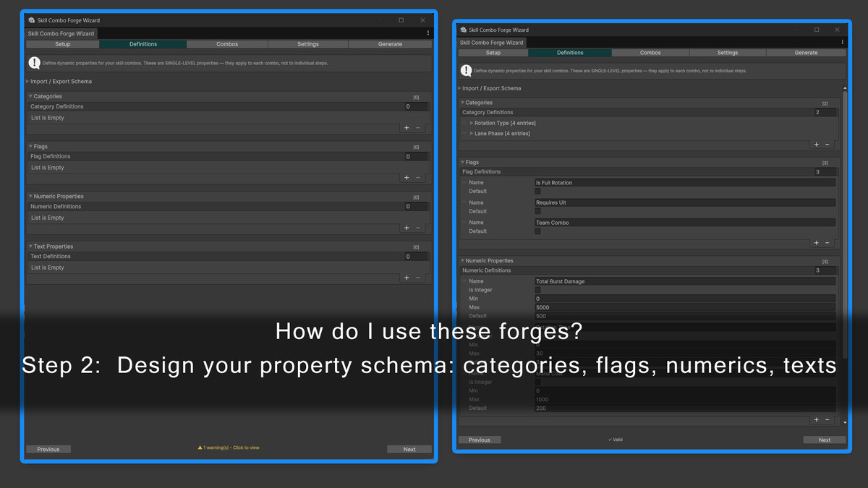Remove a Flag Definition in left window
The height and width of the screenshot is (488, 868).
[418, 178]
